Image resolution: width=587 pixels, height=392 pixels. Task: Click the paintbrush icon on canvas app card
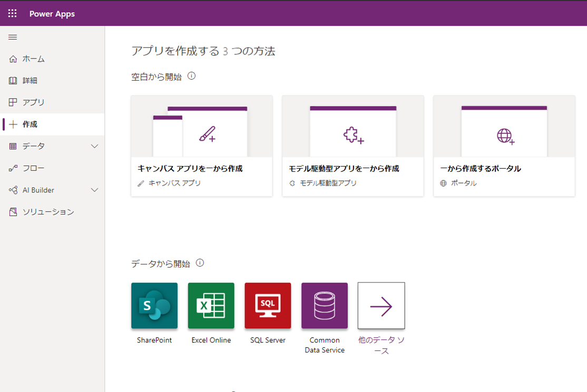point(208,134)
